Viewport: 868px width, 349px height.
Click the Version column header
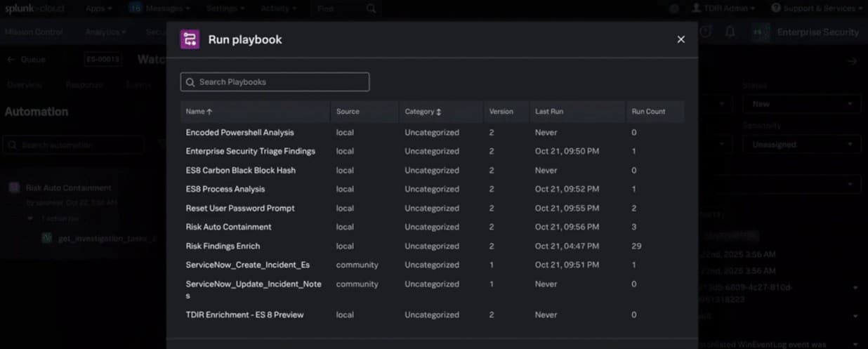pos(501,112)
